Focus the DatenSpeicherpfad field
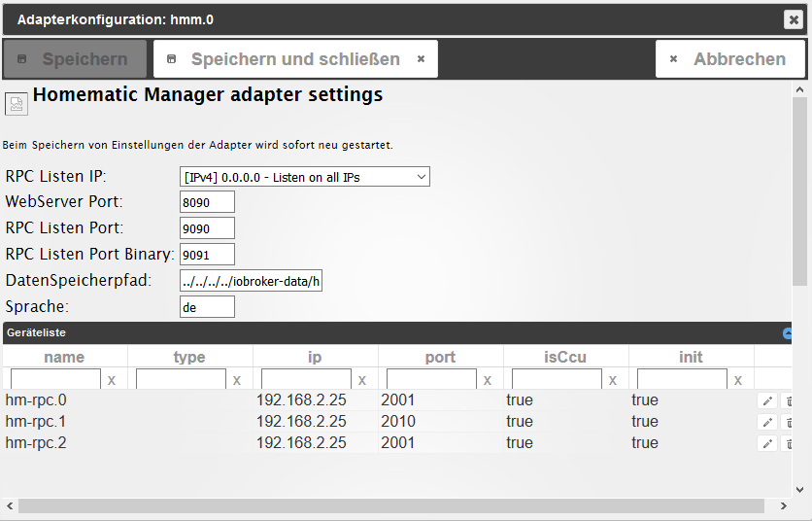Screen dimensions: 812x521 click(251, 281)
